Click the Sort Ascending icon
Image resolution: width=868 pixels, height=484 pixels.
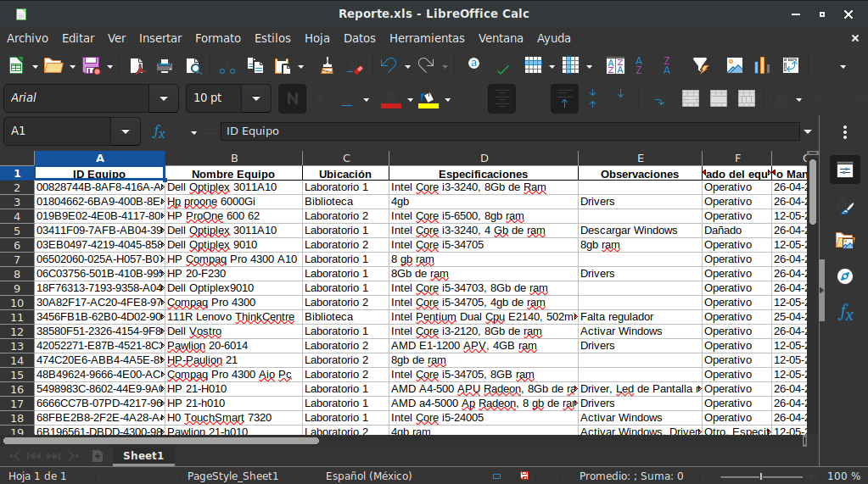click(640, 66)
